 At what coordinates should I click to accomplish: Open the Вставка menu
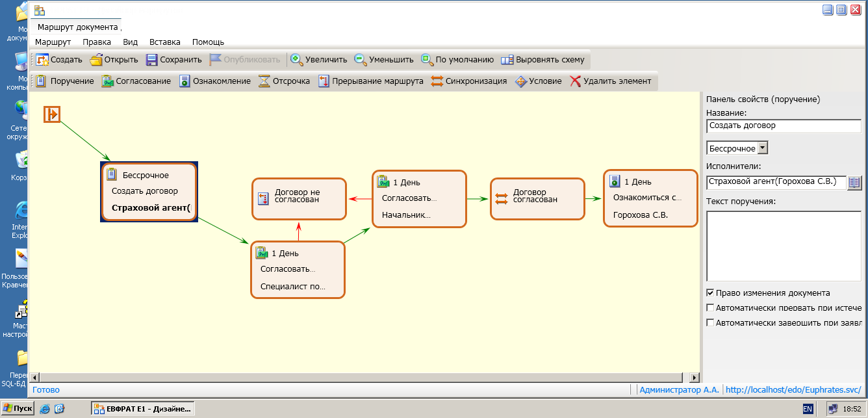[165, 42]
